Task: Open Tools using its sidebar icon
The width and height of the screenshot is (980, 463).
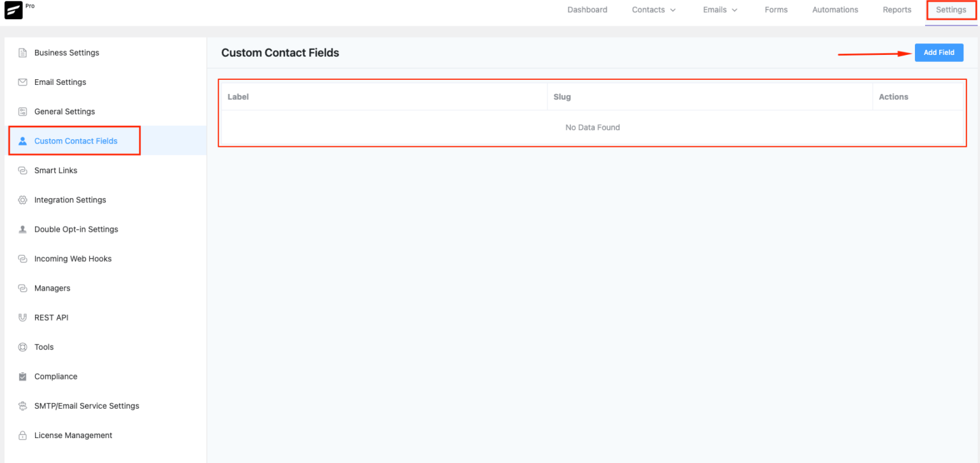Action: pos(22,347)
